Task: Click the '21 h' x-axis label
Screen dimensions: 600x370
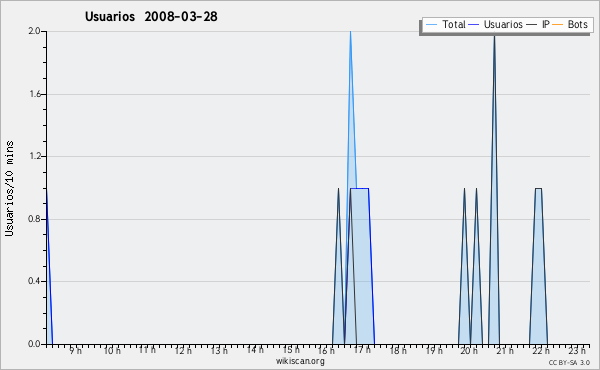Action: (505, 350)
